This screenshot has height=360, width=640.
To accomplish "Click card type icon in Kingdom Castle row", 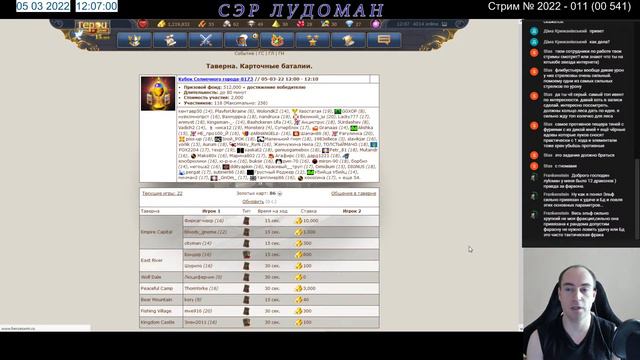I will 246,322.
